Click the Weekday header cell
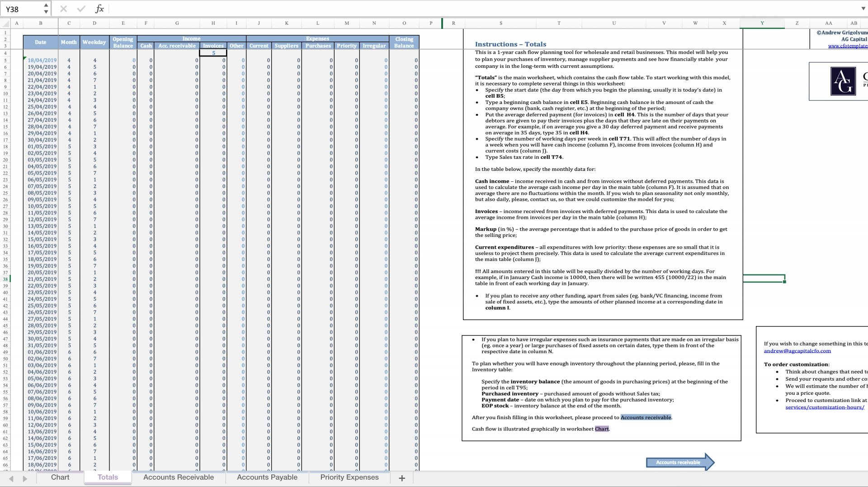This screenshot has width=868, height=487. pyautogui.click(x=94, y=42)
